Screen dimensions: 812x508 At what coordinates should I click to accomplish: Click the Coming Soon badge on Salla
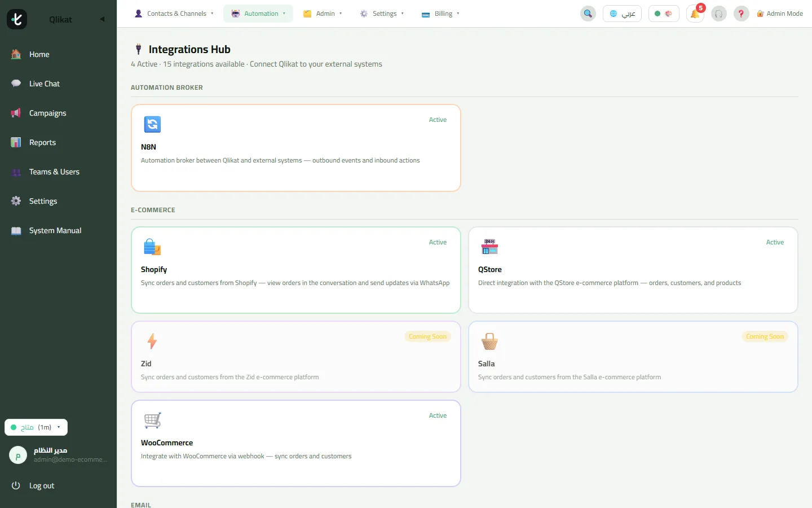pyautogui.click(x=765, y=336)
